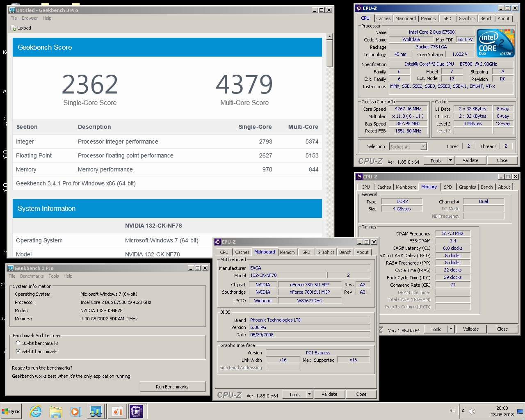Switch to Caches tab in top CPU-Z window
This screenshot has height=420, width=525.
pyautogui.click(x=383, y=18)
